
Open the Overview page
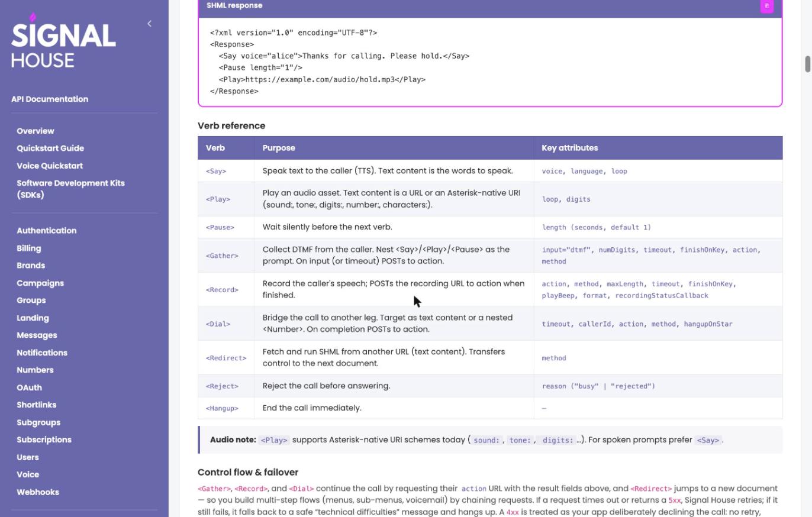(36, 131)
